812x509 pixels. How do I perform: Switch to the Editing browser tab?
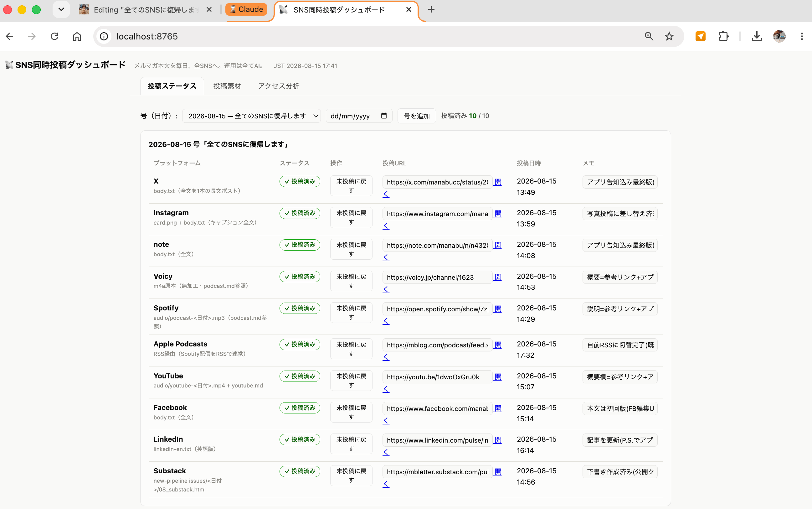(x=146, y=10)
